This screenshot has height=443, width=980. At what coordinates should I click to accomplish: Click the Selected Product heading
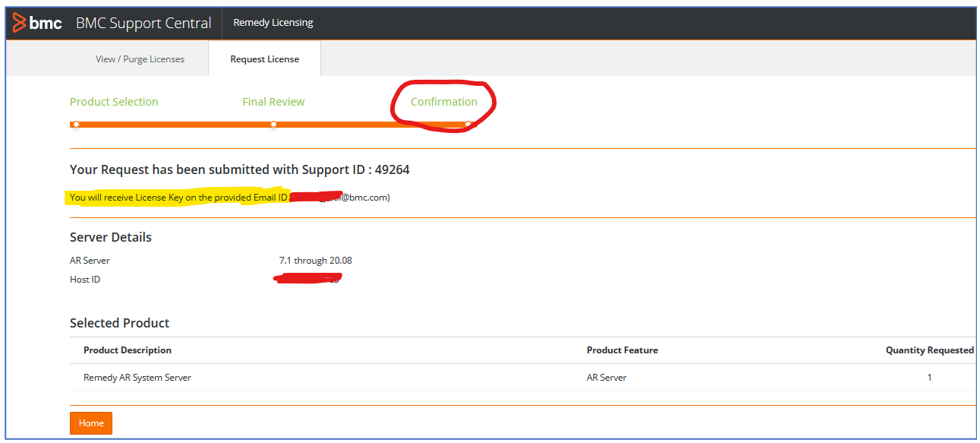coord(120,323)
